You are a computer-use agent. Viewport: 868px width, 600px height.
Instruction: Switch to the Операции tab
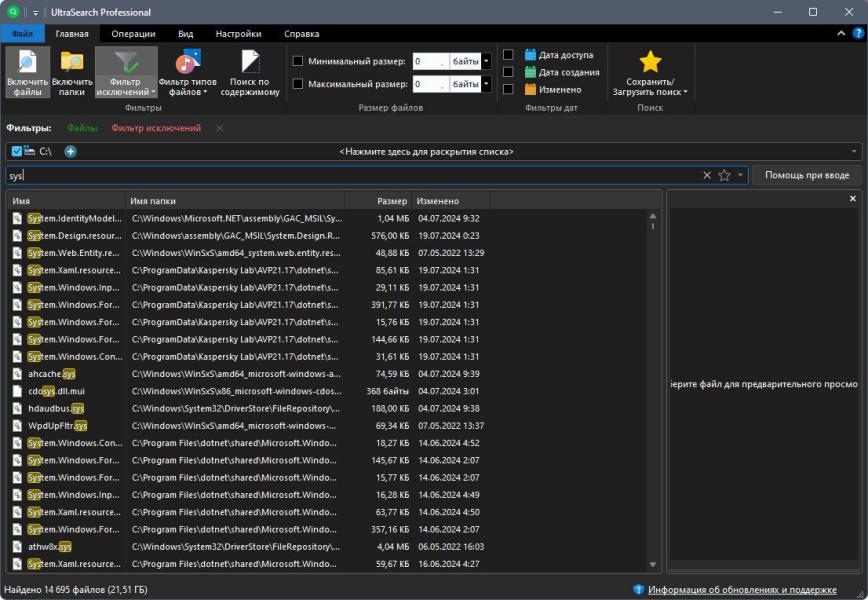click(x=133, y=33)
